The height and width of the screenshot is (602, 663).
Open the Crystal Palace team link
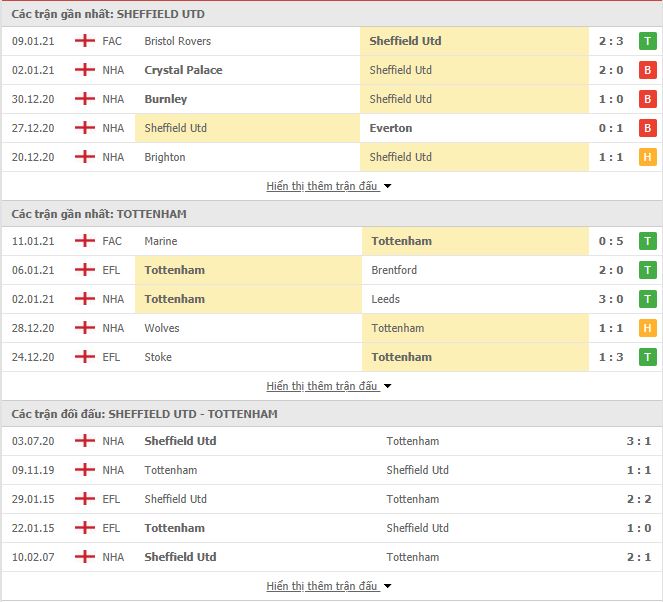tap(183, 70)
